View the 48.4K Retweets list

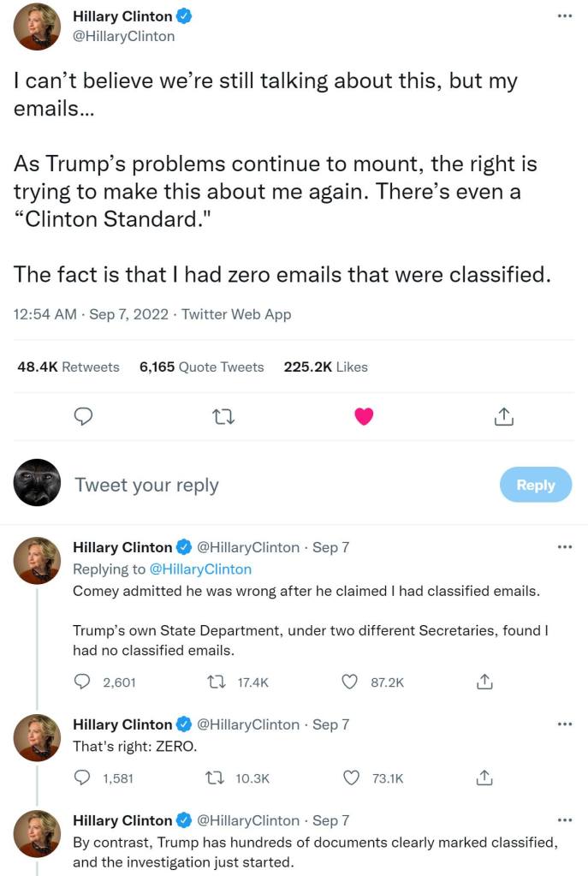click(68, 366)
